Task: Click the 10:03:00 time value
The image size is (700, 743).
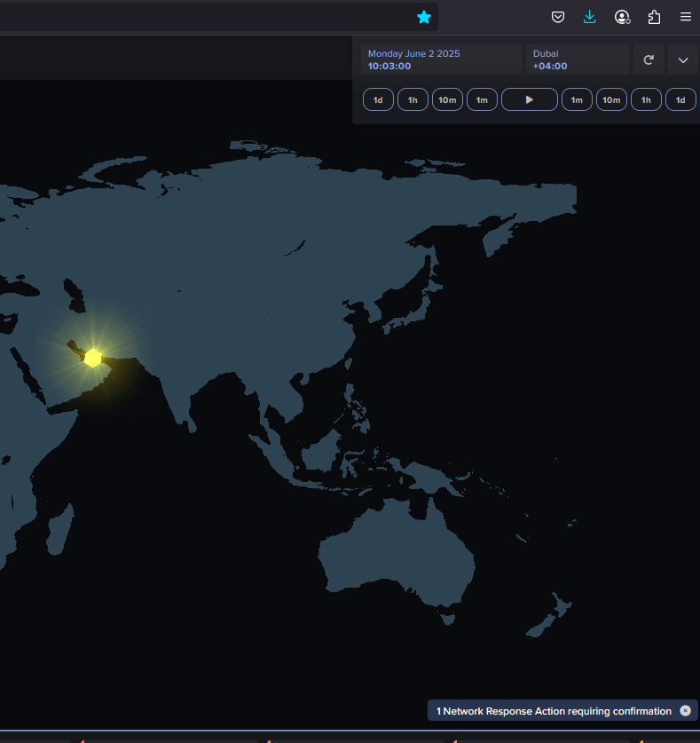Action: point(389,66)
